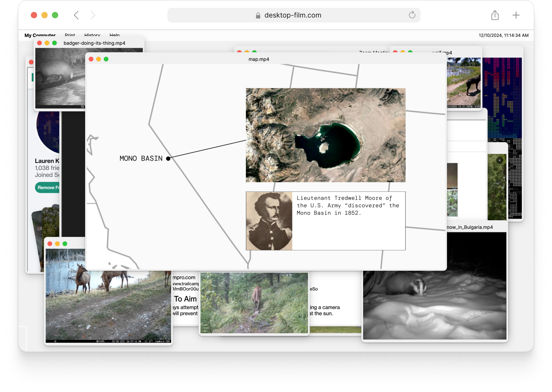The height and width of the screenshot is (392, 552).
Task: Open the browser share menu
Action: click(495, 15)
